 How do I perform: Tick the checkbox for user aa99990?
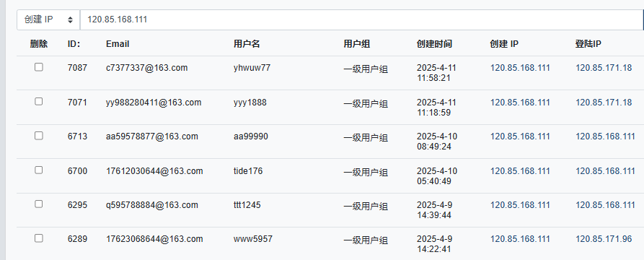pos(39,135)
